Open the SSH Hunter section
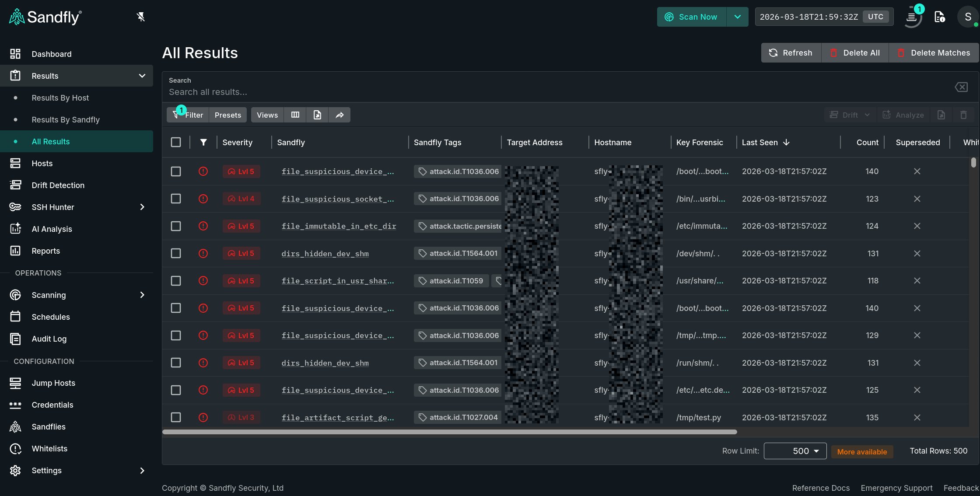Screen dimensions: 980x496 click(x=52, y=207)
